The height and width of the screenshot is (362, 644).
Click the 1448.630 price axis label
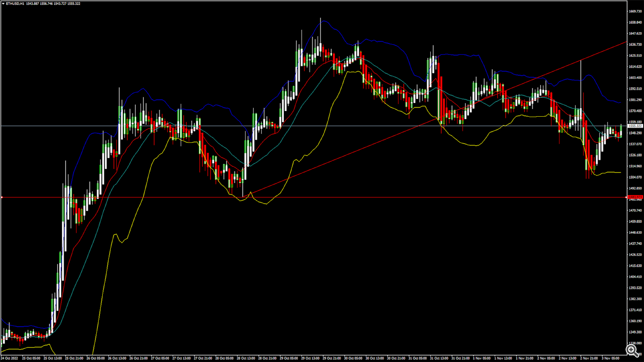635,232
